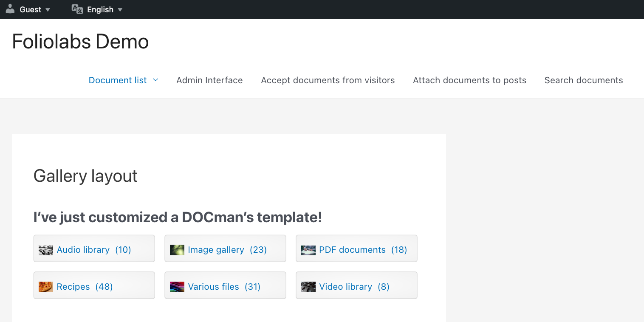
Task: Go to Accept documents from visitors
Action: (x=328, y=80)
